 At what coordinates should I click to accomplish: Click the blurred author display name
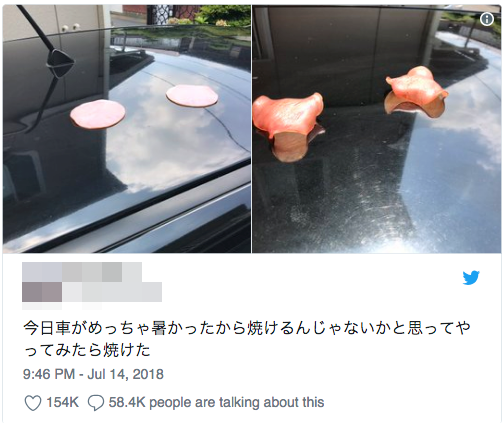tap(82, 272)
